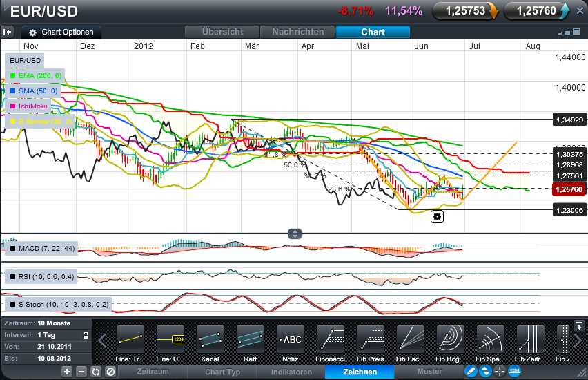
Task: Click the 1,30375 Fibonacci level label
Action: pos(569,154)
